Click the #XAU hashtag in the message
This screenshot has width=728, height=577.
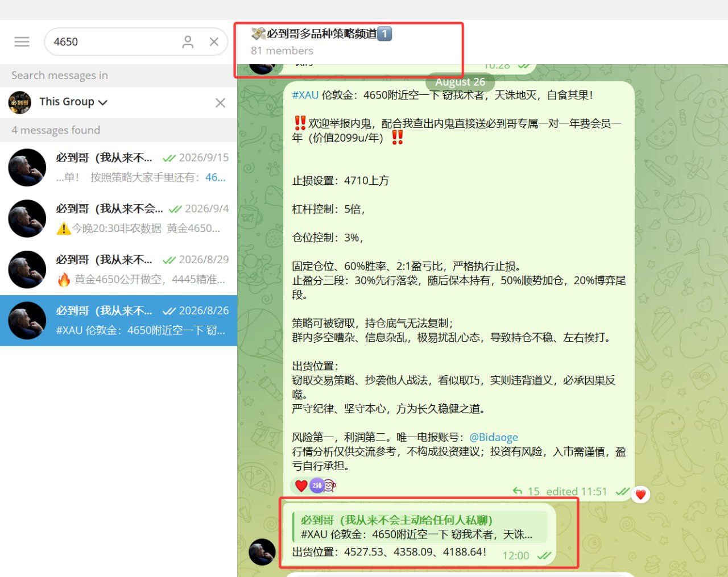305,95
